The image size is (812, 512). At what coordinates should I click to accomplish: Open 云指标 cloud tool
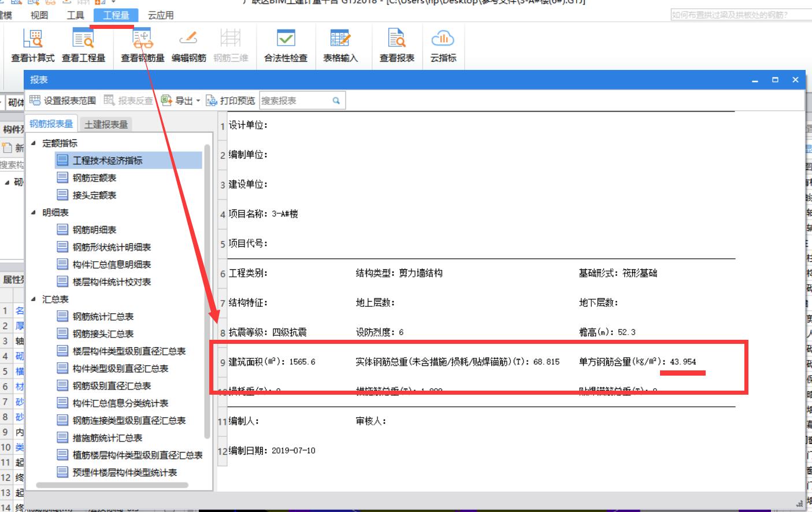(443, 46)
